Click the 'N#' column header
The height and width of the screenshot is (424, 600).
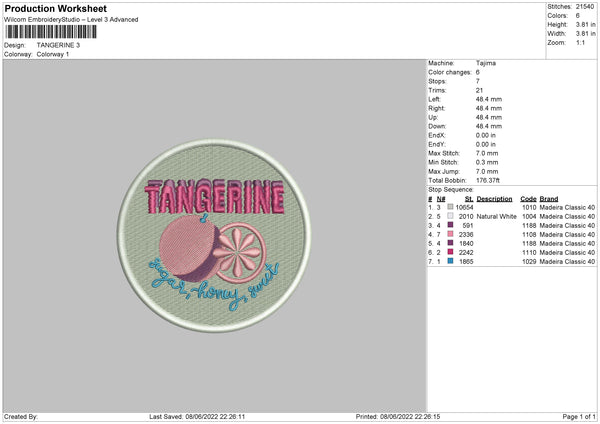[441, 199]
